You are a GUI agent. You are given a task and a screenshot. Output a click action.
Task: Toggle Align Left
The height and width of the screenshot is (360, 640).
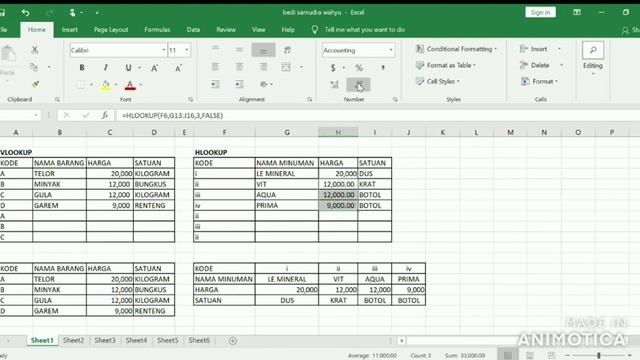[x=215, y=67]
